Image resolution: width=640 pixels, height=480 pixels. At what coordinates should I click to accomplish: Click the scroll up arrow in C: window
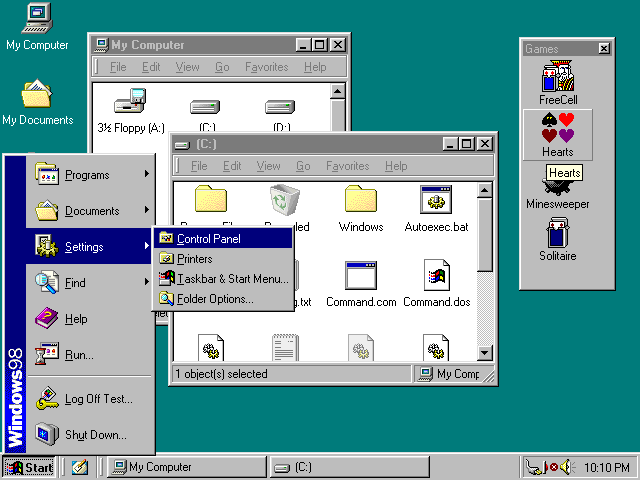(x=484, y=191)
